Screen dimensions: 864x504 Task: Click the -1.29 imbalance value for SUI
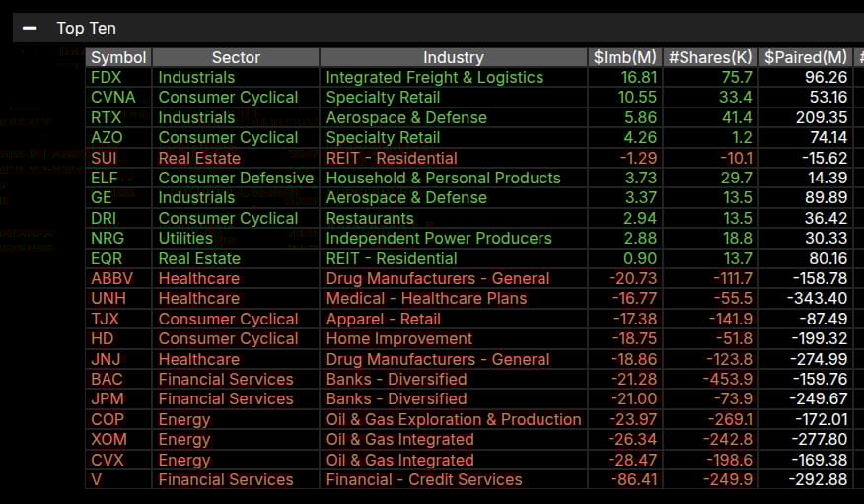625,158
